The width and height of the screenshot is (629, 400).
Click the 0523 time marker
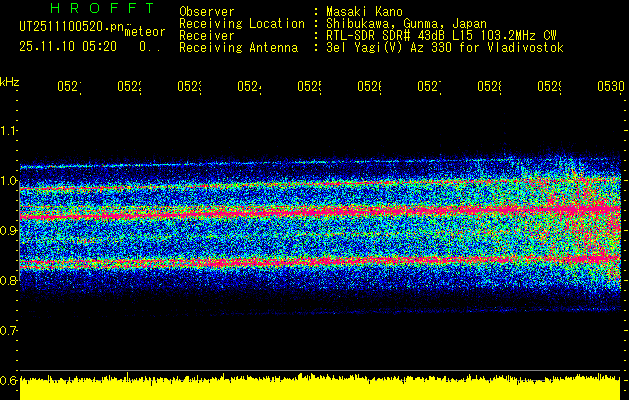point(189,87)
